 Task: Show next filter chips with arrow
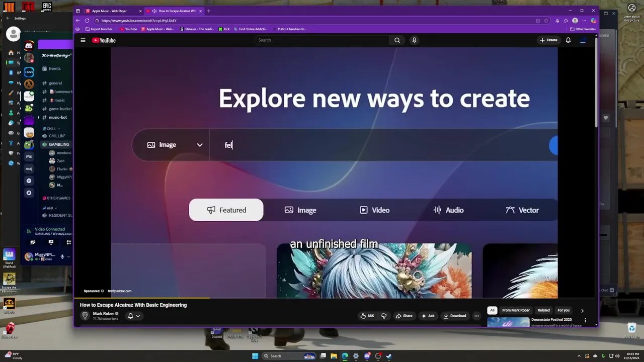coord(582,311)
